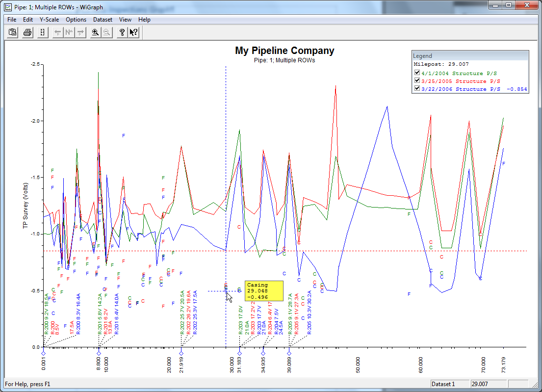Open the File menu
This screenshot has height=392, width=542.
pyautogui.click(x=12, y=20)
